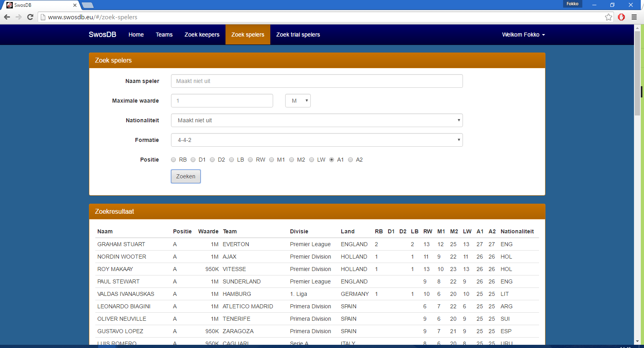Open the Nationaliteit dropdown
Screen dimensions: 644x348
[316, 120]
